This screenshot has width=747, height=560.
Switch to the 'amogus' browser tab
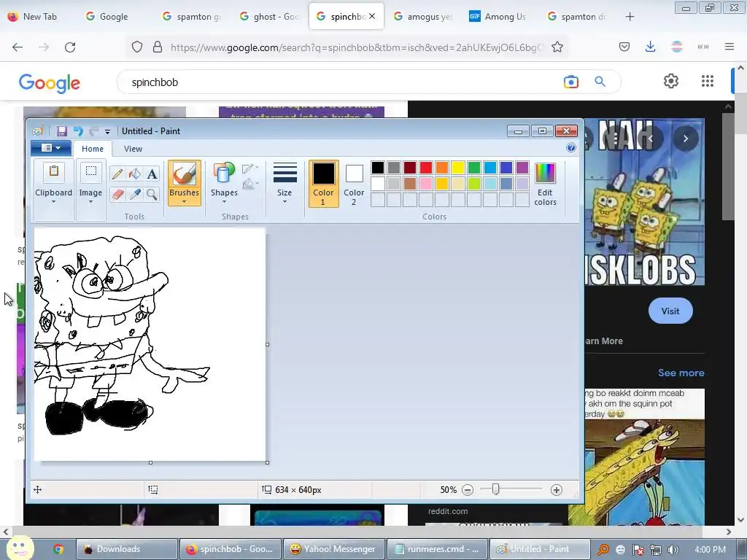click(423, 17)
